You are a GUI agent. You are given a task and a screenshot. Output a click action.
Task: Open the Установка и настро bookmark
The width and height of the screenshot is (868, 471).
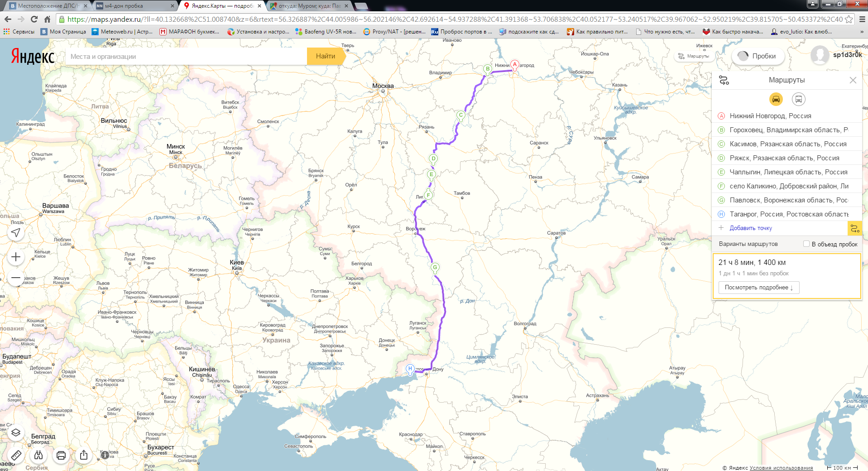pos(258,32)
